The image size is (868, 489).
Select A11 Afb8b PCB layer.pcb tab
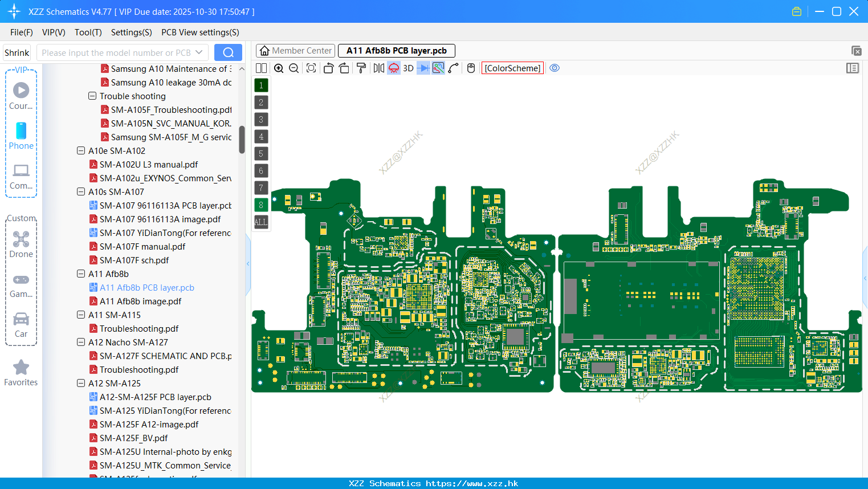397,51
